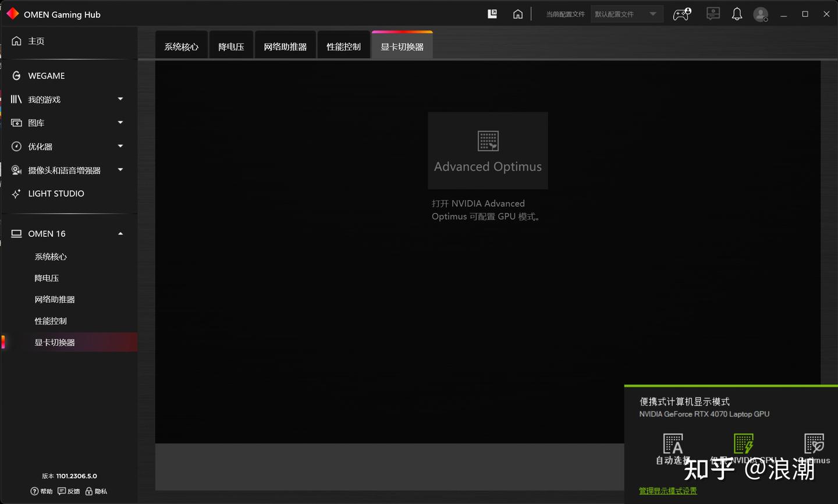Screen dimensions: 838x504
Task: Select Optimus leaf display mode icon
Action: click(x=814, y=444)
